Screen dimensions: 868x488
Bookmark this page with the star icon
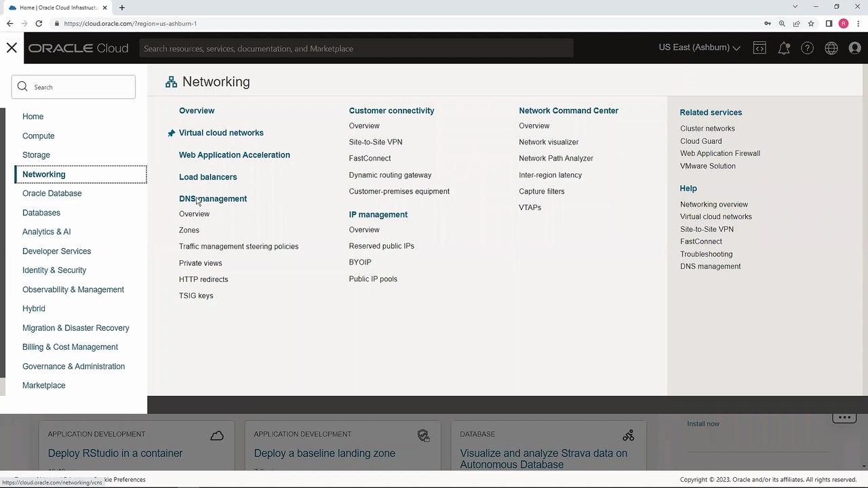(x=811, y=23)
